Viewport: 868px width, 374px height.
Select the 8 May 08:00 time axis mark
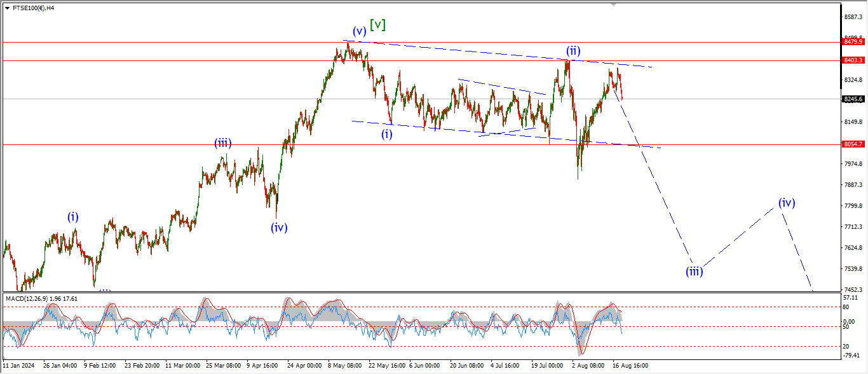345,366
